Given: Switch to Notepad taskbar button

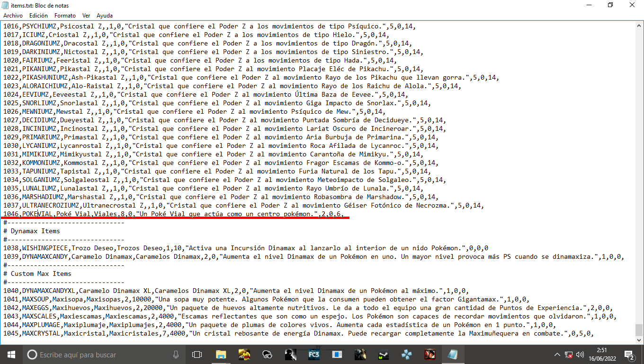Looking at the screenshot, I should (x=453, y=354).
